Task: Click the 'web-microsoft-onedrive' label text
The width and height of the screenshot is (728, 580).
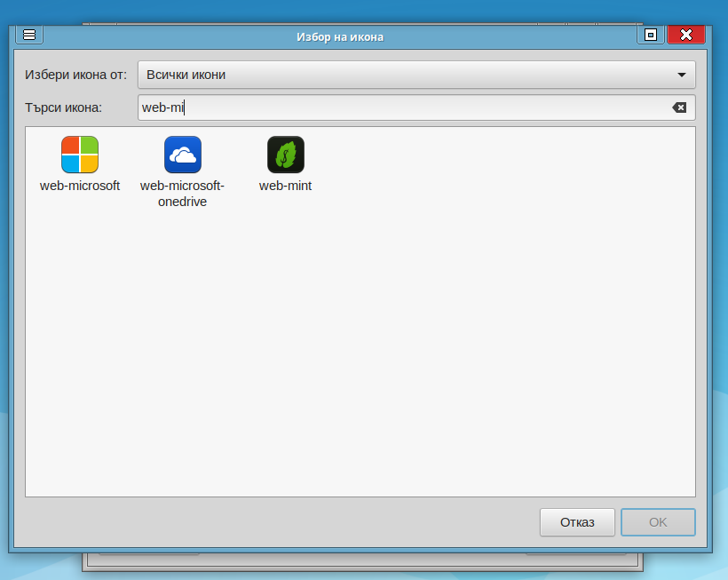Action: [x=183, y=194]
